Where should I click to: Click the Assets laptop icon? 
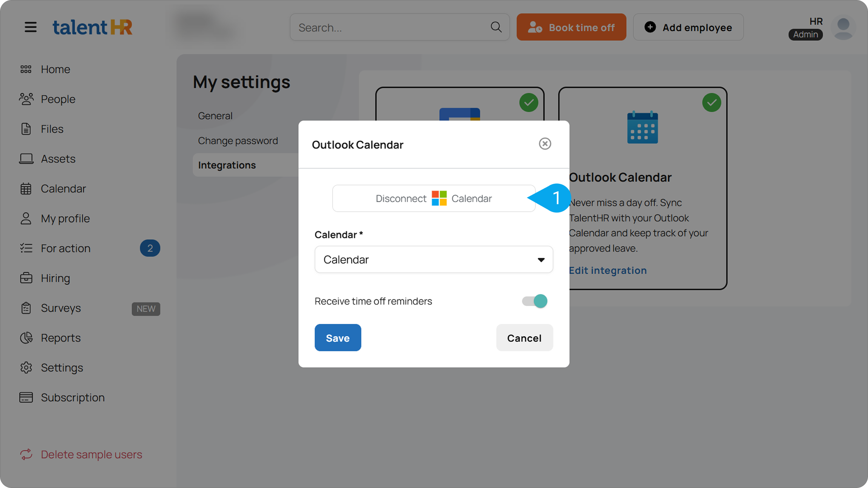tap(26, 159)
